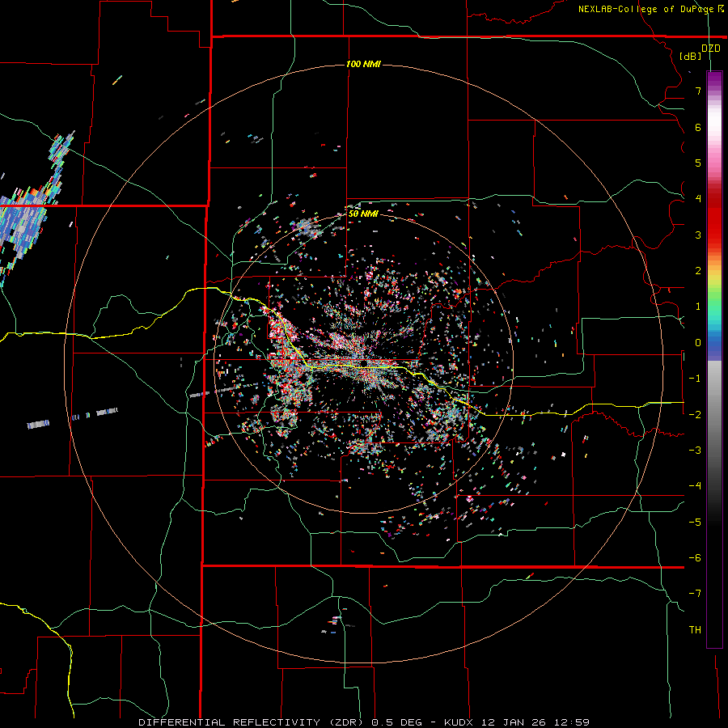Image resolution: width=728 pixels, height=728 pixels.
Task: Click the "2" value on the dB scale
Action: tap(698, 271)
